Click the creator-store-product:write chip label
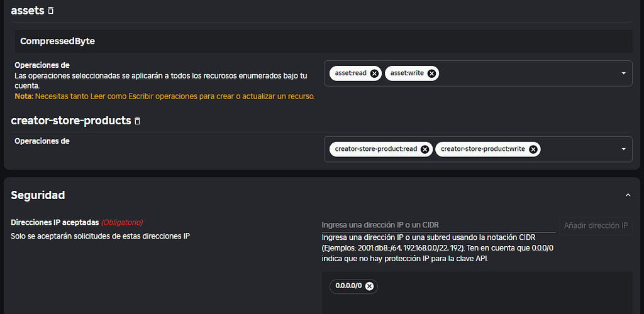 click(x=483, y=149)
